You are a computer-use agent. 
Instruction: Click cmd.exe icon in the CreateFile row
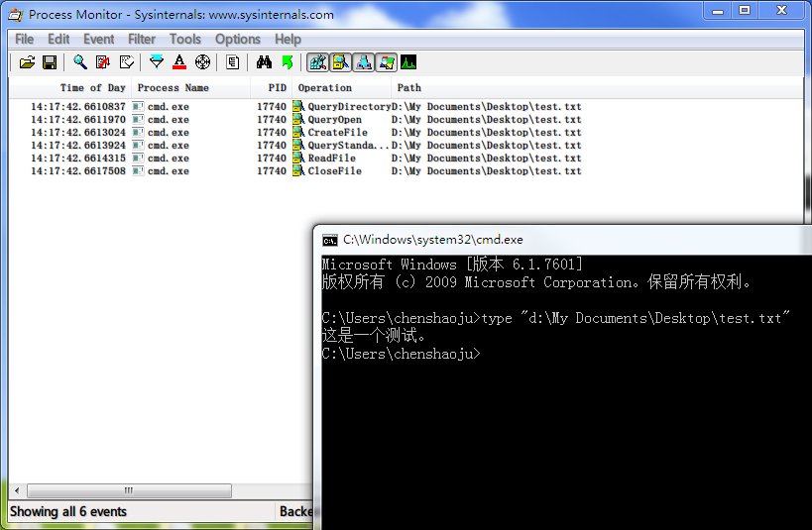[138, 133]
